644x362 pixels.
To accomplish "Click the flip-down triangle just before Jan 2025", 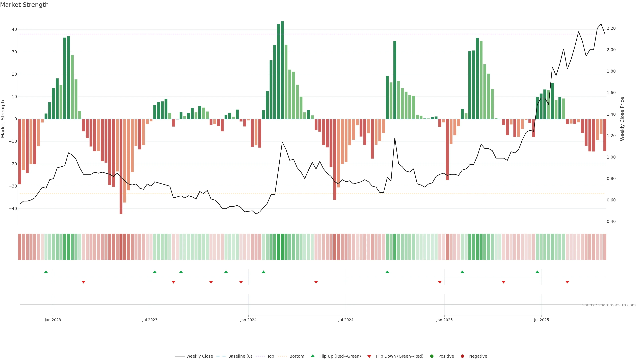I will pos(440,282).
